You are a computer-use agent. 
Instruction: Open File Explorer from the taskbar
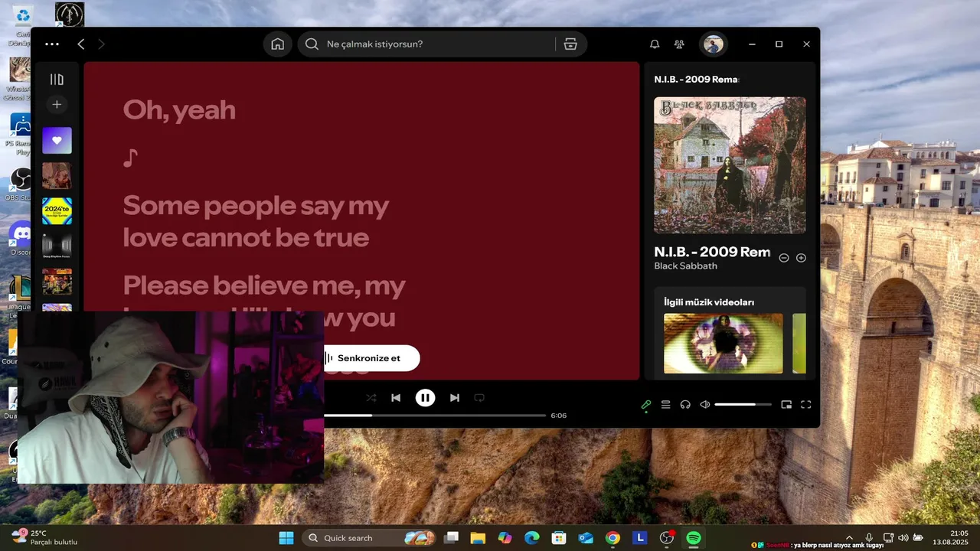(x=478, y=538)
